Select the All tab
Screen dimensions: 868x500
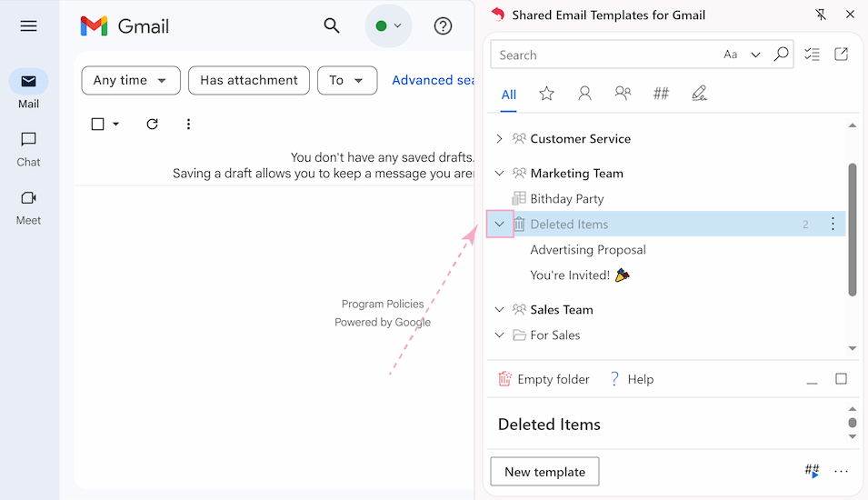[x=509, y=95]
